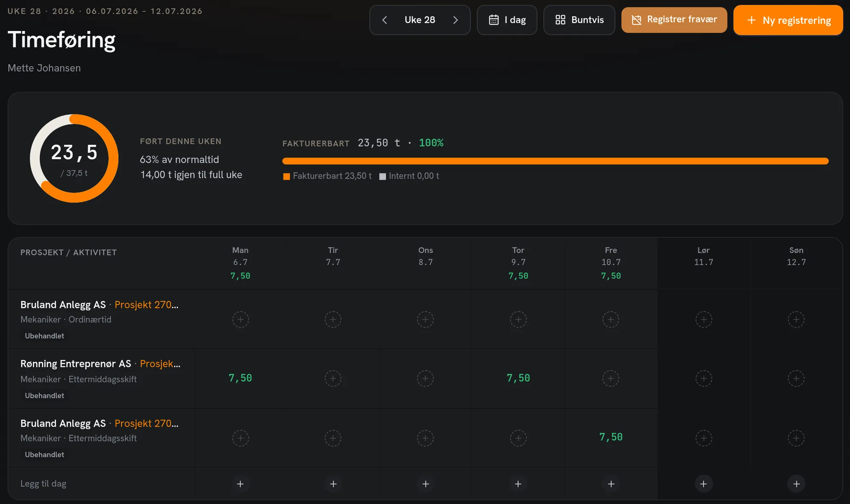Add Sunday hours for Bruland Ettermiddagsskift row
Image resolution: width=850 pixels, height=504 pixels.
pyautogui.click(x=796, y=438)
